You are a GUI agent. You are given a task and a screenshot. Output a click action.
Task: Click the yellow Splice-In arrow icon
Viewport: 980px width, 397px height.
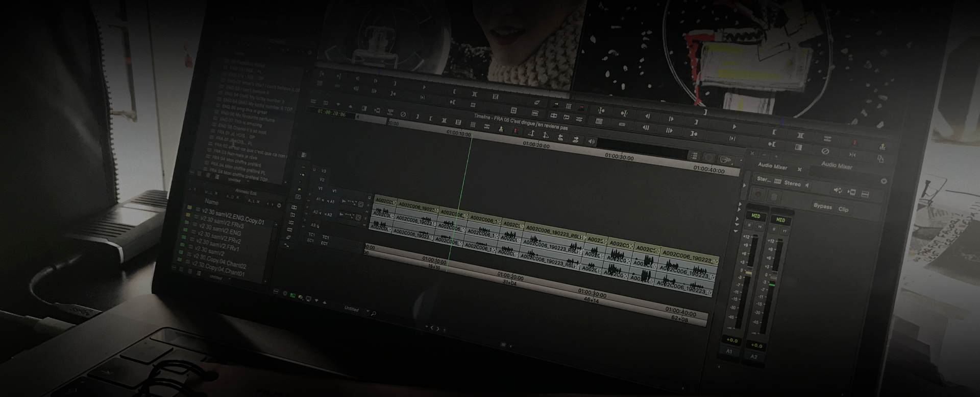(501, 129)
